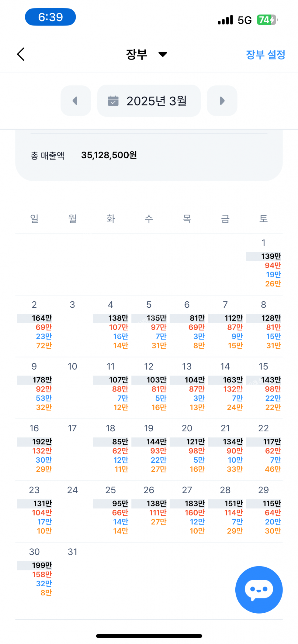This screenshot has height=644, width=298.
Task: Open the 2025년 3월 month picker
Action: point(149,101)
